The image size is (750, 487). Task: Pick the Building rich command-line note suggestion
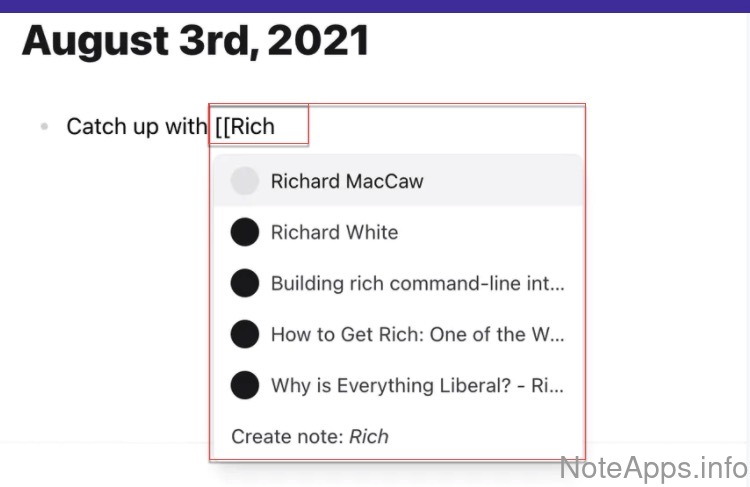pyautogui.click(x=417, y=283)
